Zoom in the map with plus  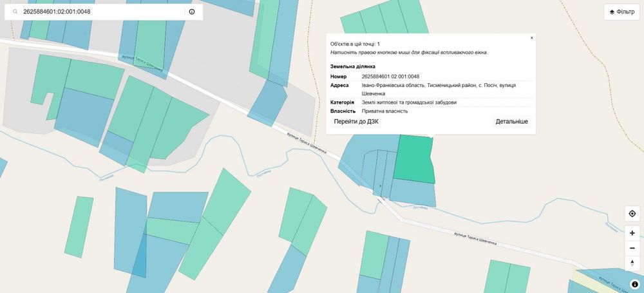point(632,233)
